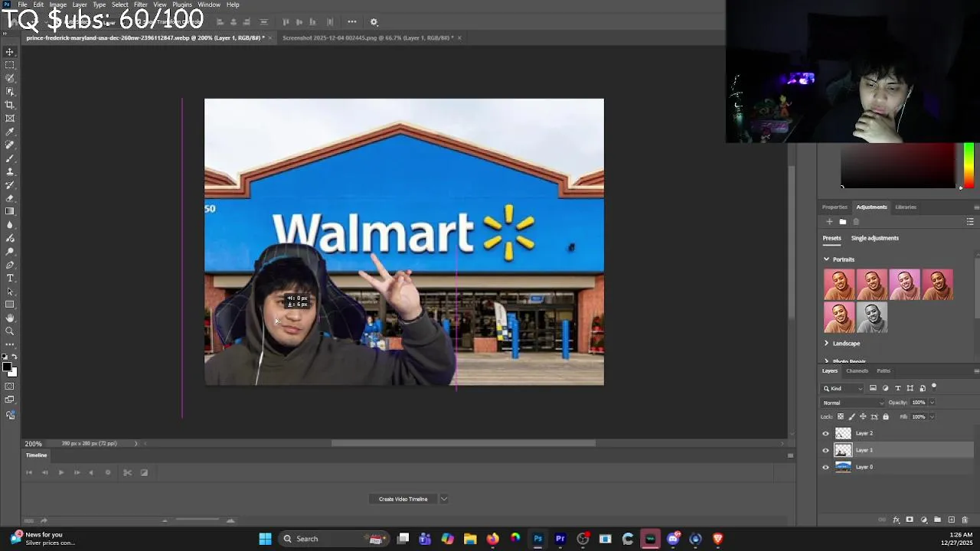This screenshot has height=551, width=980.
Task: Select the Rectangle shape tool
Action: point(10,305)
